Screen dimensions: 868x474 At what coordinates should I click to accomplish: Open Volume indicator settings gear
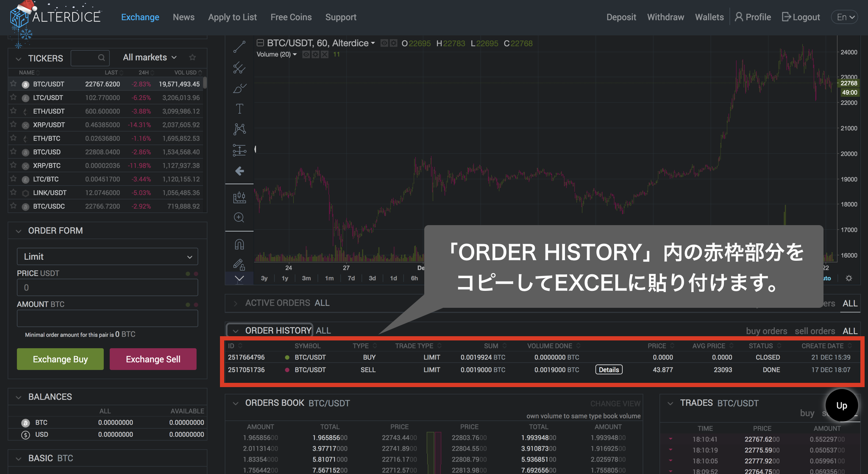point(315,54)
